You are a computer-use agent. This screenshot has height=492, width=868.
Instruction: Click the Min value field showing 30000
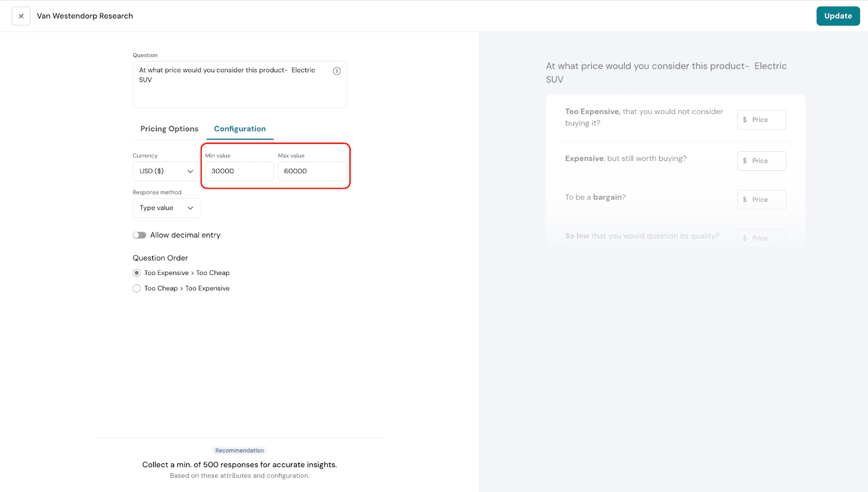tap(239, 171)
